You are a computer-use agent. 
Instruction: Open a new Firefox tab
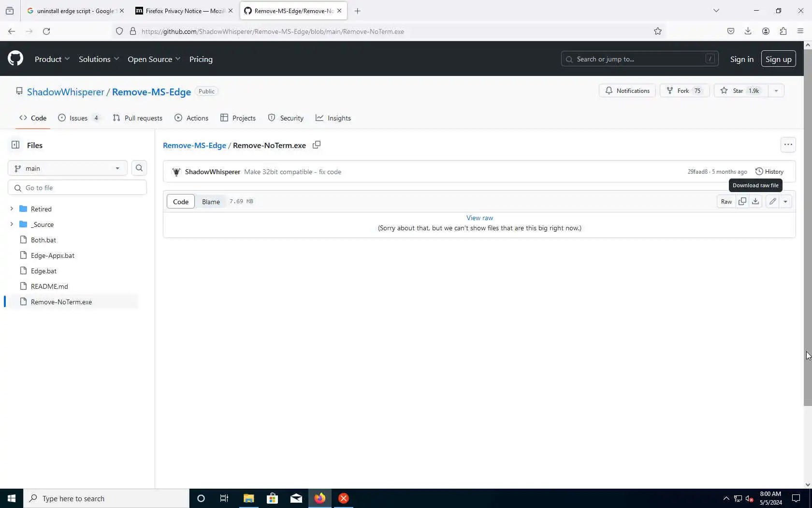358,11
